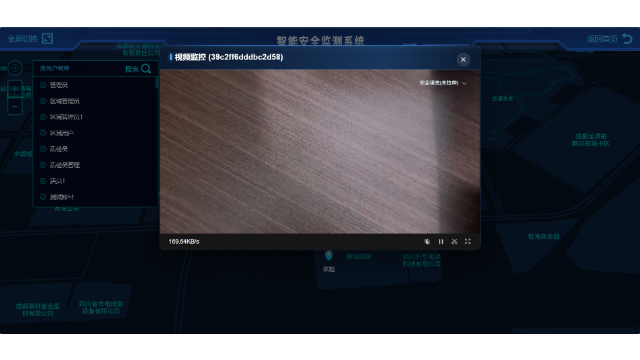
Task: Click the 169.64KB/s bitrate readout
Action: coord(184,242)
